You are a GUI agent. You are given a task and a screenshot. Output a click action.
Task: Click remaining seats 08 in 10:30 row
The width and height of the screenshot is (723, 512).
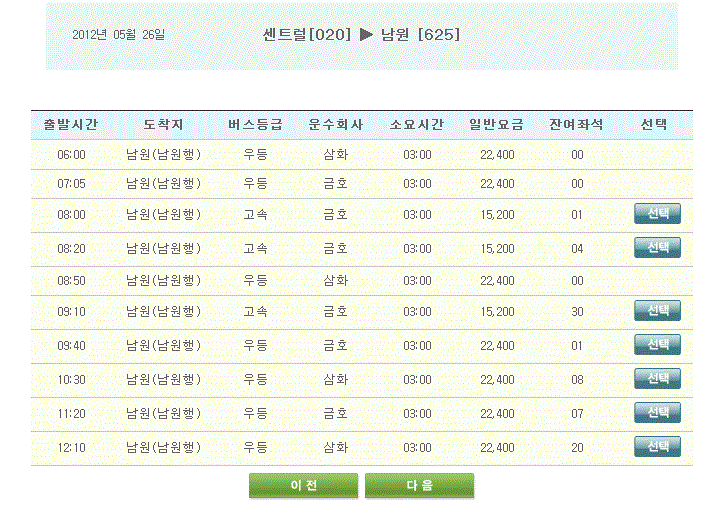(577, 380)
